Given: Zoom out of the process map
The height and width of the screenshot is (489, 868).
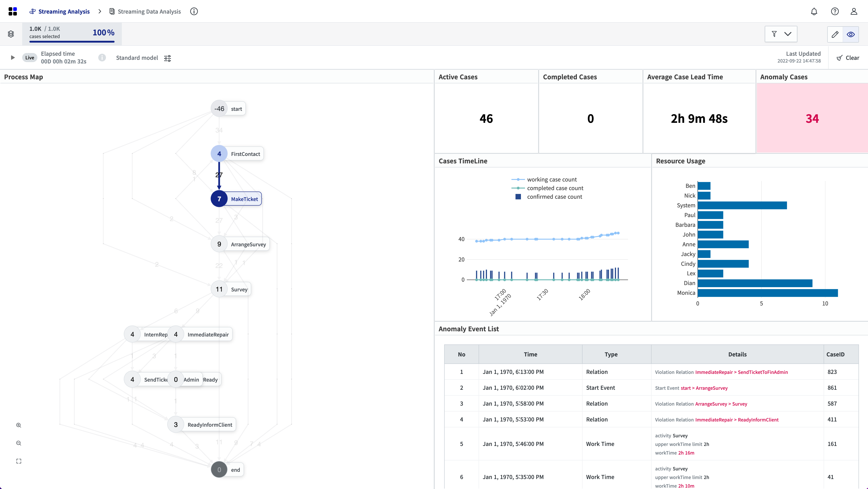Looking at the screenshot, I should (x=19, y=443).
